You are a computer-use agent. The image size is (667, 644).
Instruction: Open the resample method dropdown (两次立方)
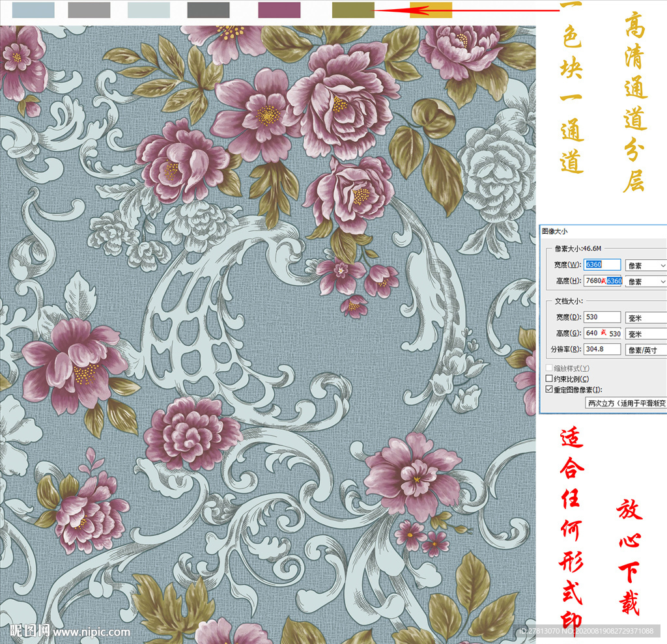pos(626,404)
